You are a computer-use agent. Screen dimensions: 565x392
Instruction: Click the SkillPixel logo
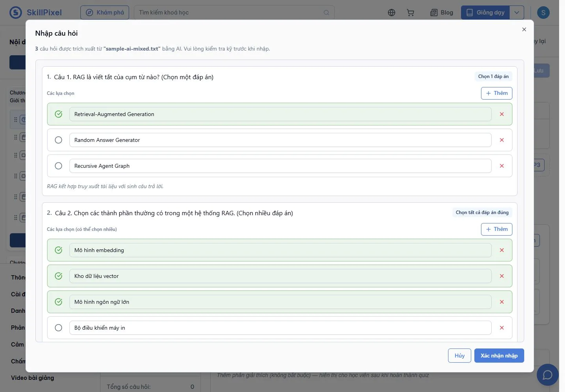36,13
